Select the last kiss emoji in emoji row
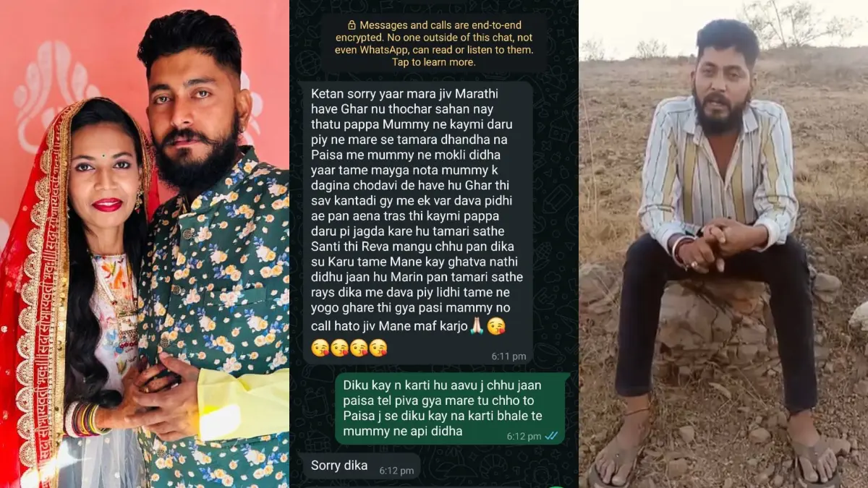 [x=378, y=348]
